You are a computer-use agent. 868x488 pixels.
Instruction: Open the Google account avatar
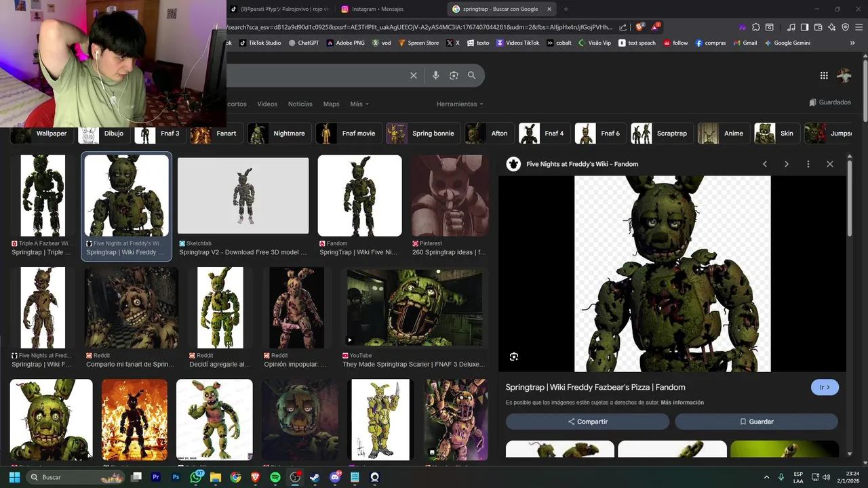point(844,76)
